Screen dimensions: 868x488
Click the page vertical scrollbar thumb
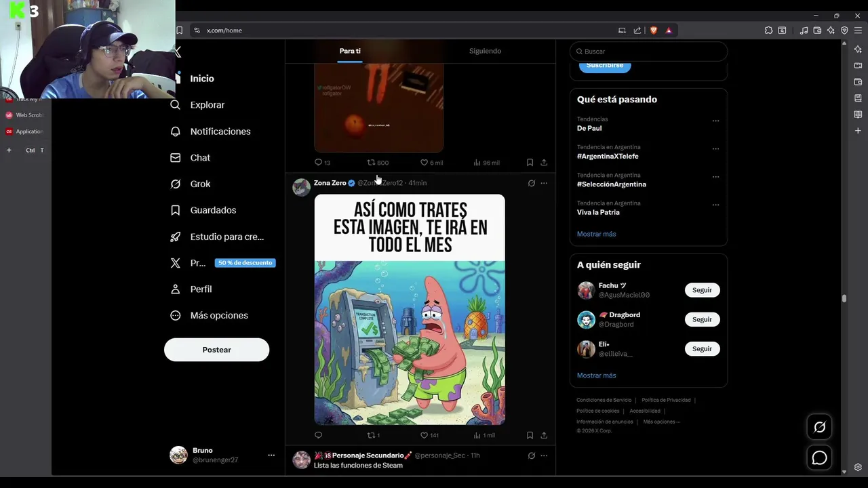point(844,298)
